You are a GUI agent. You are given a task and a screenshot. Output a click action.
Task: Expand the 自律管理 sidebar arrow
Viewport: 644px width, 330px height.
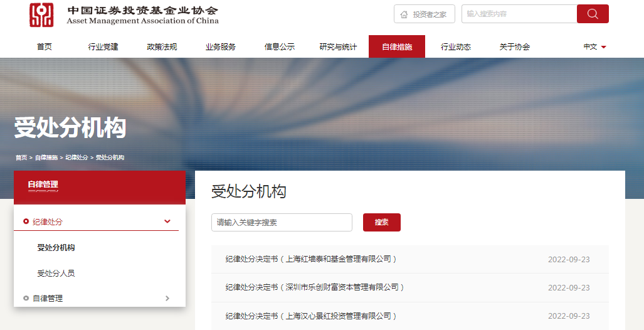[167, 298]
